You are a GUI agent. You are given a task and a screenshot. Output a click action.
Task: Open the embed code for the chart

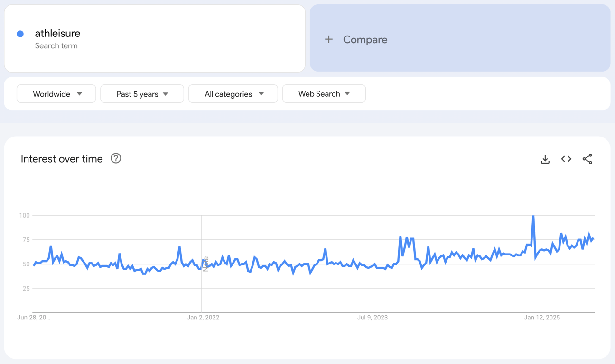pos(566,159)
